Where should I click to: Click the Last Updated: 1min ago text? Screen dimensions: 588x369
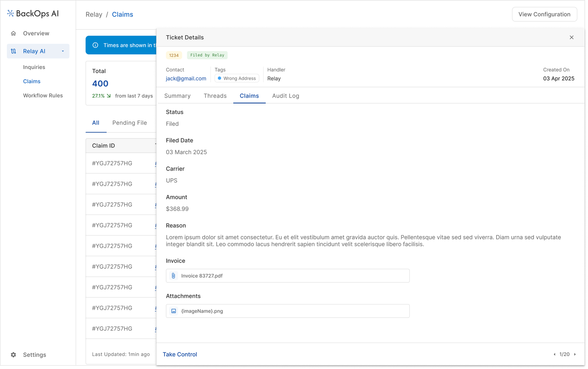point(121,354)
